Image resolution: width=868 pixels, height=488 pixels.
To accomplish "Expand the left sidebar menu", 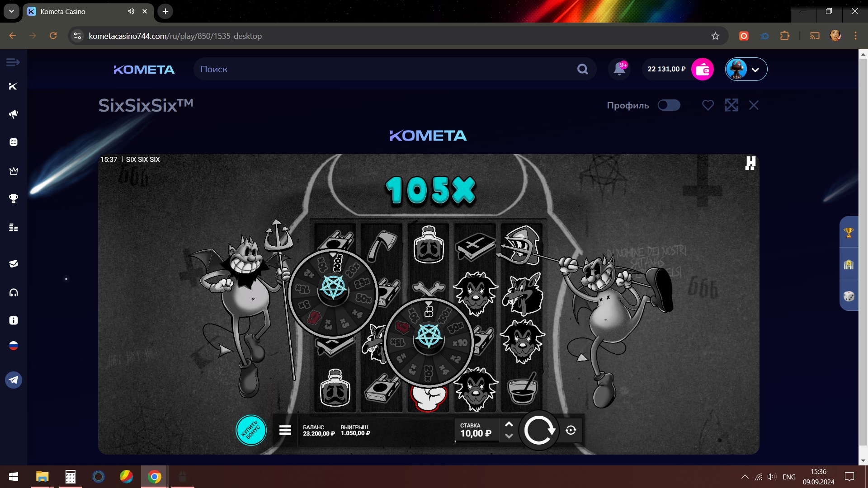I will point(13,62).
